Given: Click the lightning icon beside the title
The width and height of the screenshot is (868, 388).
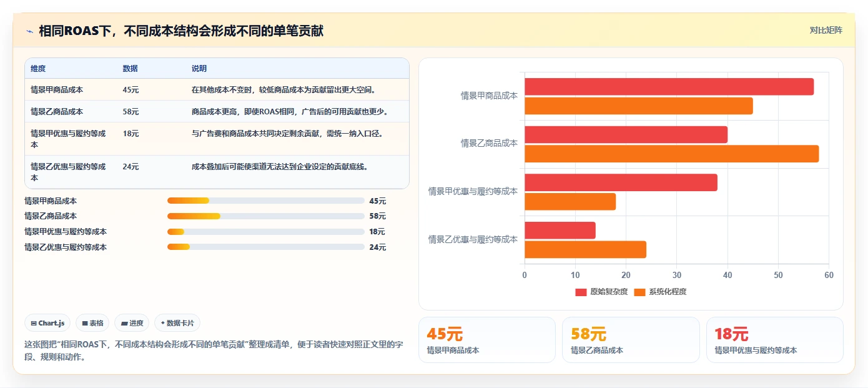Looking at the screenshot, I should [x=30, y=31].
